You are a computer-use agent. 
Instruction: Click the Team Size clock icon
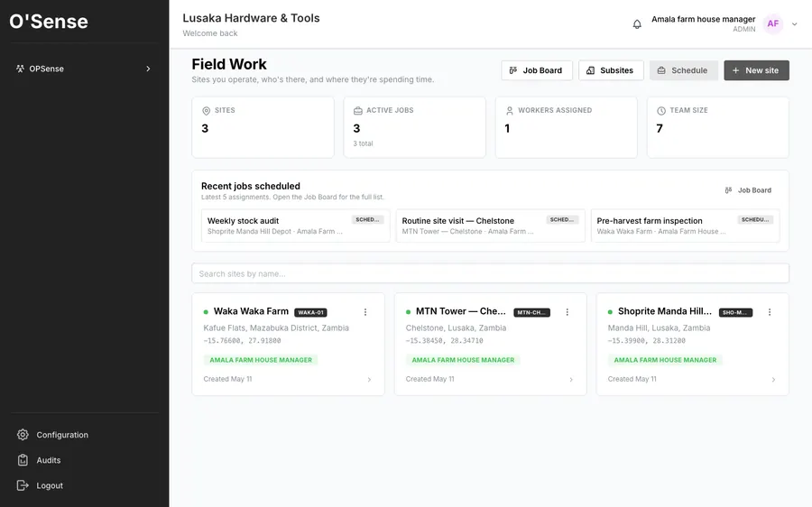pos(661,111)
